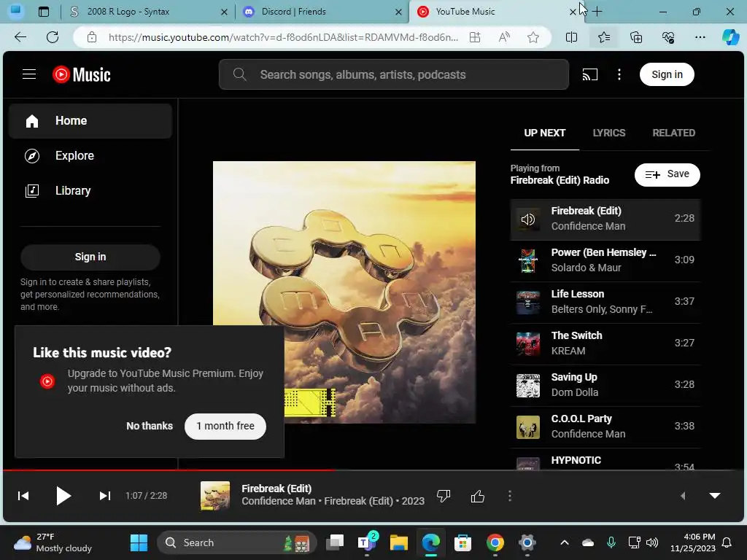
Task: Open the Windows Start menu
Action: tap(139, 542)
